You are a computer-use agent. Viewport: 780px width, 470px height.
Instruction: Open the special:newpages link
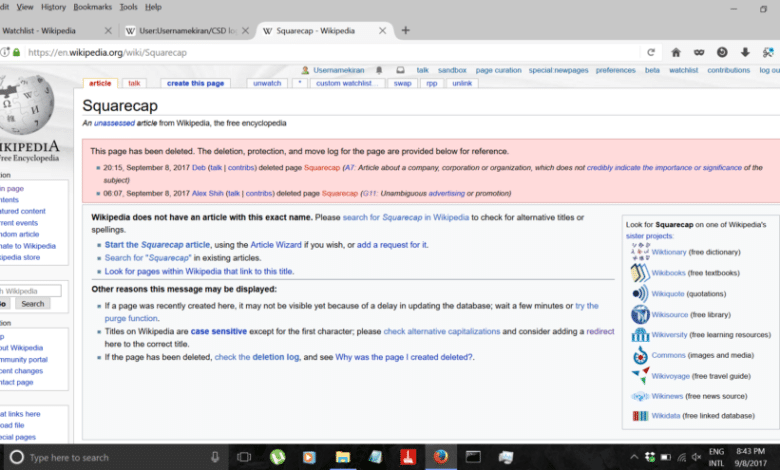coord(558,70)
